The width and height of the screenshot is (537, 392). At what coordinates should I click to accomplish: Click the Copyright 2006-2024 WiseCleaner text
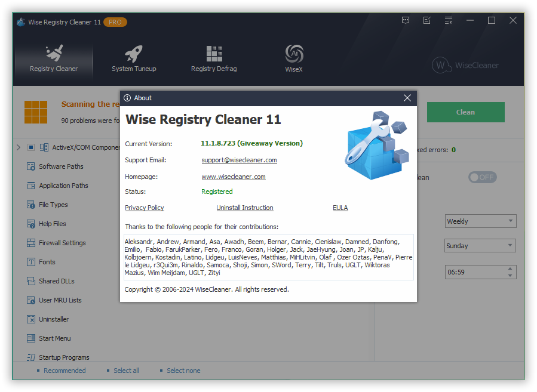(207, 289)
